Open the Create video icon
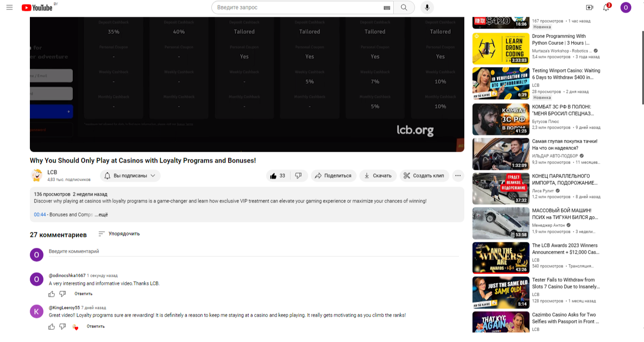 click(x=589, y=7)
